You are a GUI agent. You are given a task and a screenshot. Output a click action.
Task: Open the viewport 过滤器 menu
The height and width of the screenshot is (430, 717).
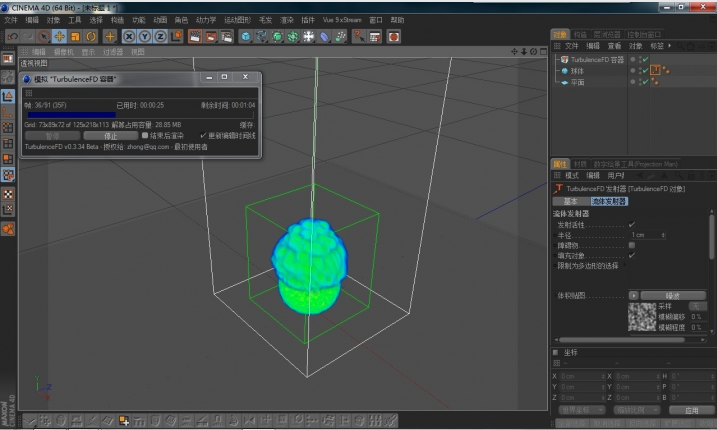[x=113, y=52]
